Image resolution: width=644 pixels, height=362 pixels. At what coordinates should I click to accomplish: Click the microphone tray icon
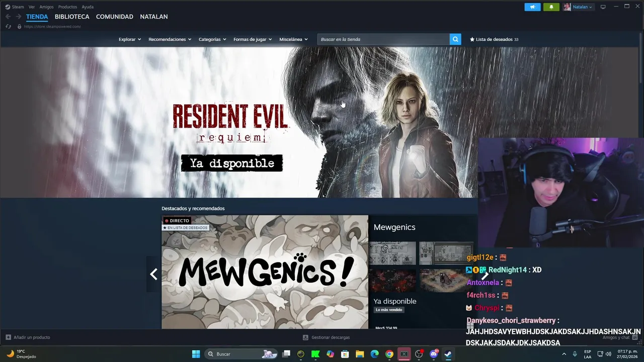point(575,354)
